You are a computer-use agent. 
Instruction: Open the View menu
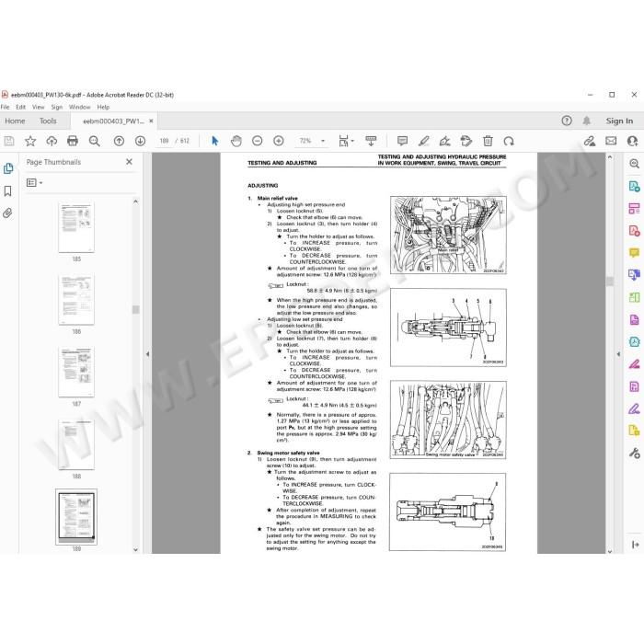click(x=39, y=108)
